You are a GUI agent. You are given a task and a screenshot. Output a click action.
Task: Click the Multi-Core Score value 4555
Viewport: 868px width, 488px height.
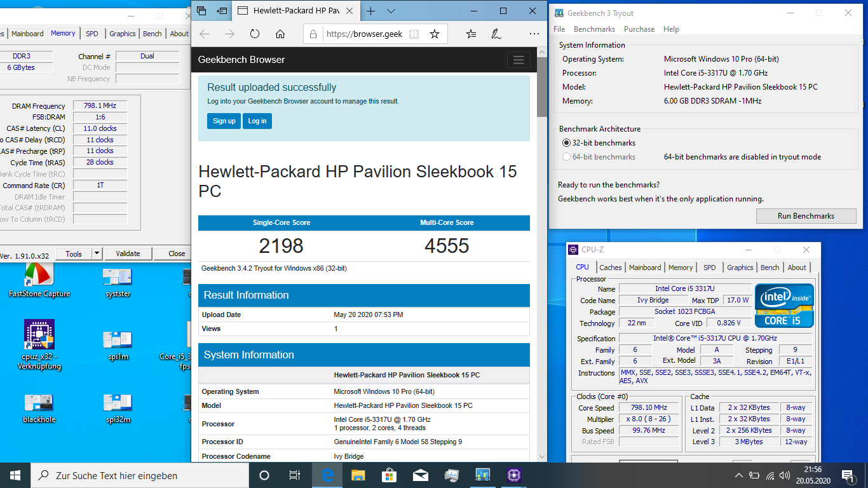click(447, 246)
